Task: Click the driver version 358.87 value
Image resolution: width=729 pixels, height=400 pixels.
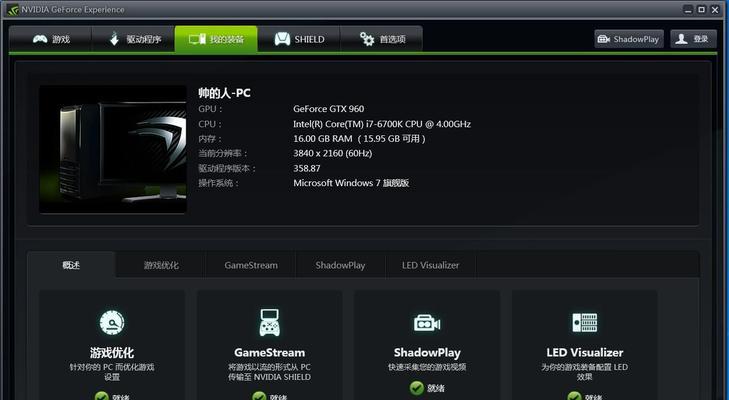Action: [x=307, y=168]
